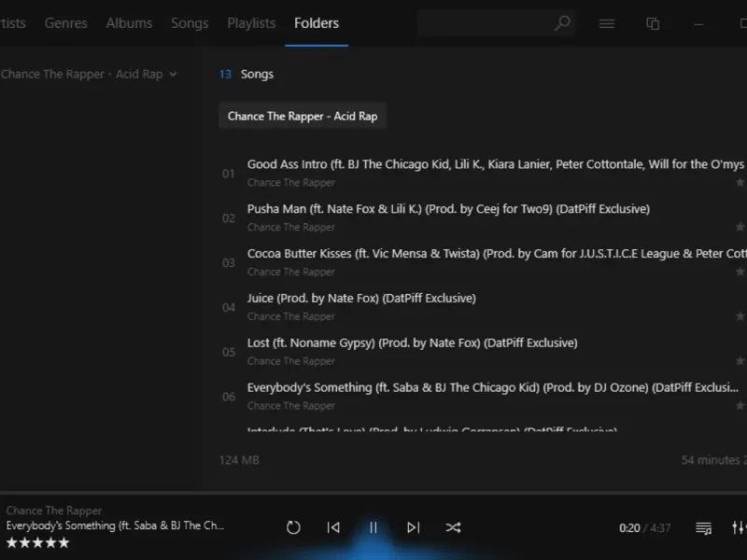Click the search magnifier icon
The height and width of the screenshot is (560, 747).
tap(562, 22)
